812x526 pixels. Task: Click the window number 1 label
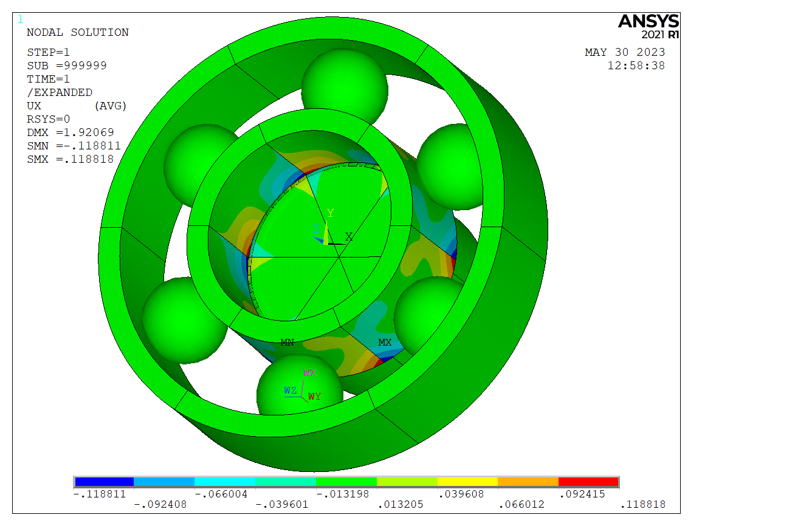[21, 19]
